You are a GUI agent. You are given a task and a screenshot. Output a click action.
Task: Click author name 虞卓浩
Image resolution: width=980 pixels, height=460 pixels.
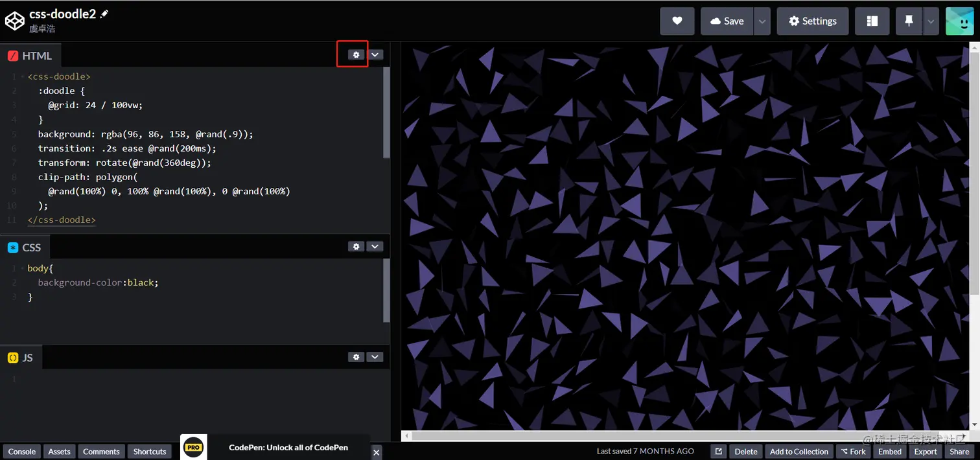(42, 29)
